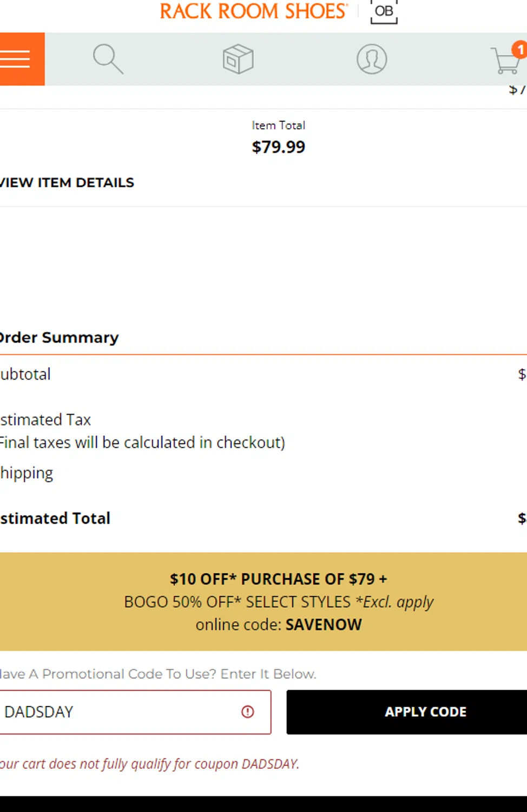The image size is (527, 812).
Task: Click the OB badge beside the logo
Action: [384, 11]
